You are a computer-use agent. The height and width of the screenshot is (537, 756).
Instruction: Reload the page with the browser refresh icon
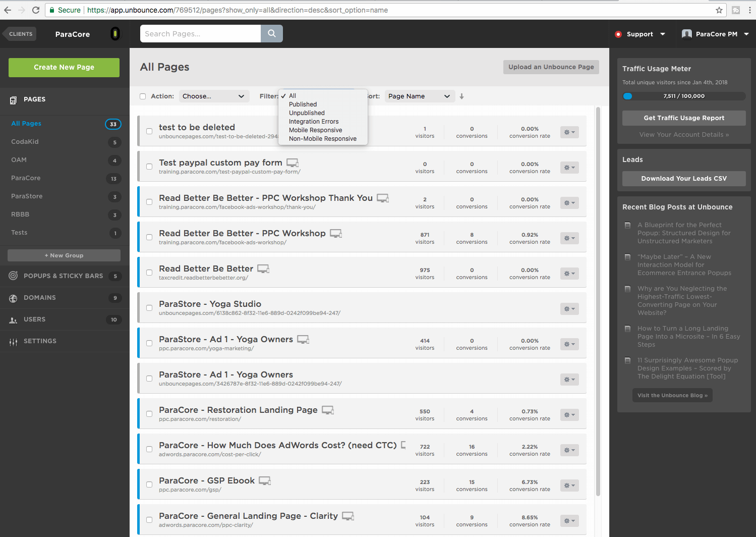pyautogui.click(x=36, y=10)
